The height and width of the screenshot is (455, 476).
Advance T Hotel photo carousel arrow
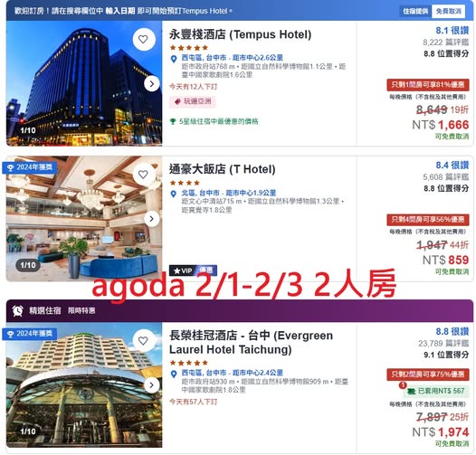[x=152, y=219]
